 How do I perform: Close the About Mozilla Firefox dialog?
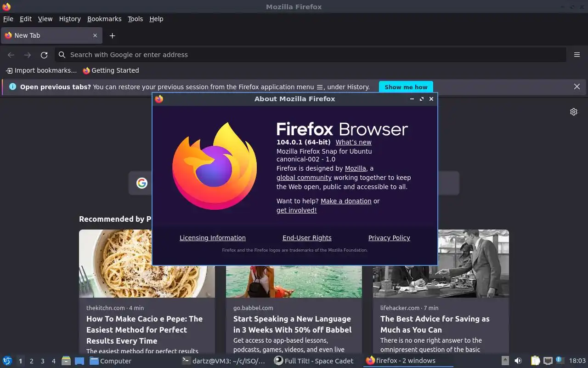pyautogui.click(x=431, y=99)
